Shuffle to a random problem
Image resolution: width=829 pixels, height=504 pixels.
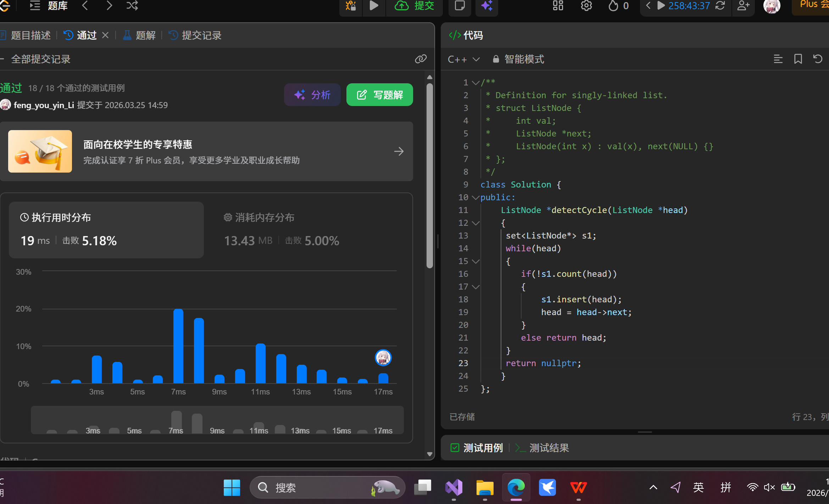tap(132, 6)
